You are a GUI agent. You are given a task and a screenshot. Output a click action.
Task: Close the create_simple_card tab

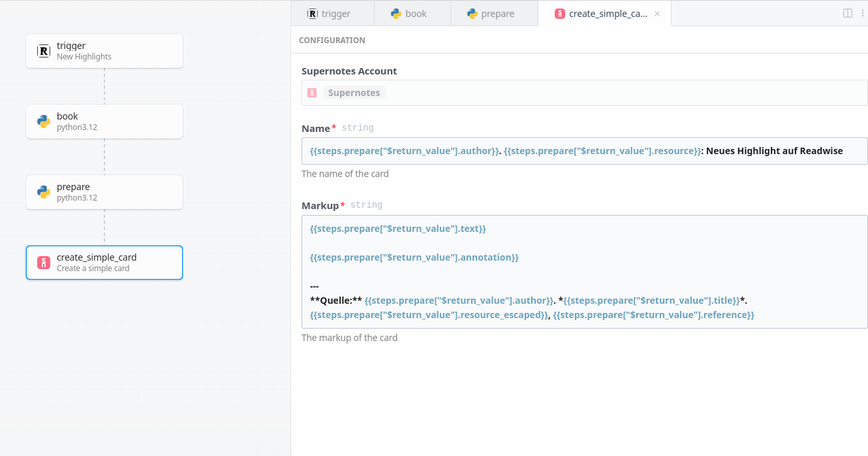pyautogui.click(x=657, y=14)
